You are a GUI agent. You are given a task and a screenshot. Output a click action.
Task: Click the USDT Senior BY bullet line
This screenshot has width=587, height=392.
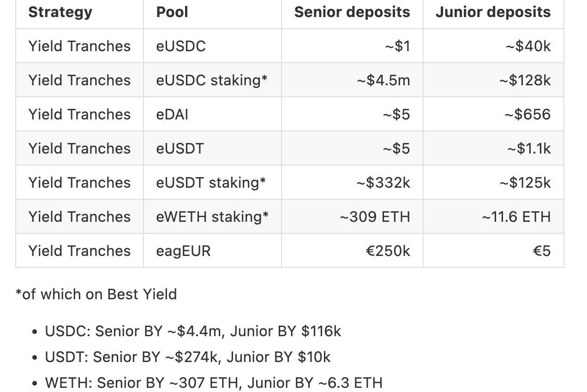(x=188, y=357)
